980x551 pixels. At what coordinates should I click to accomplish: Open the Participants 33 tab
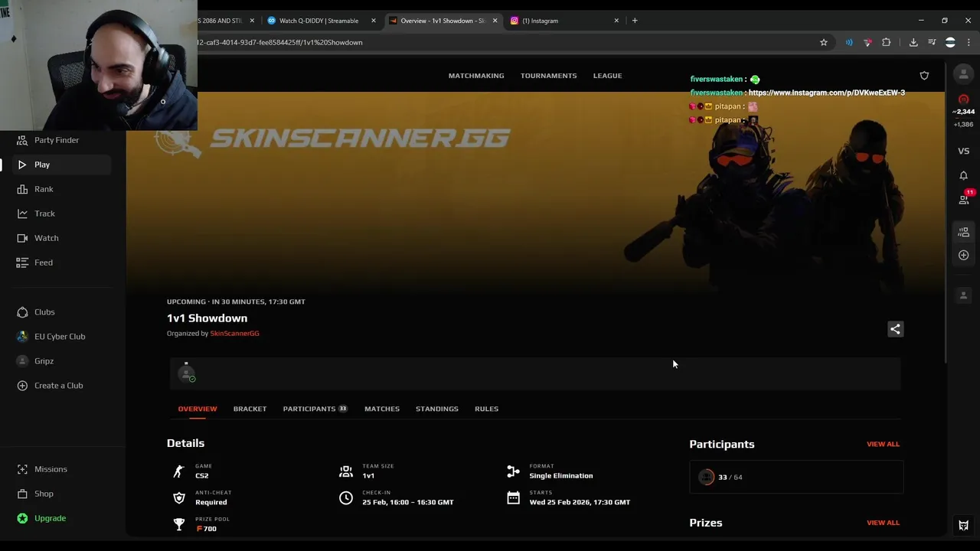(315, 409)
